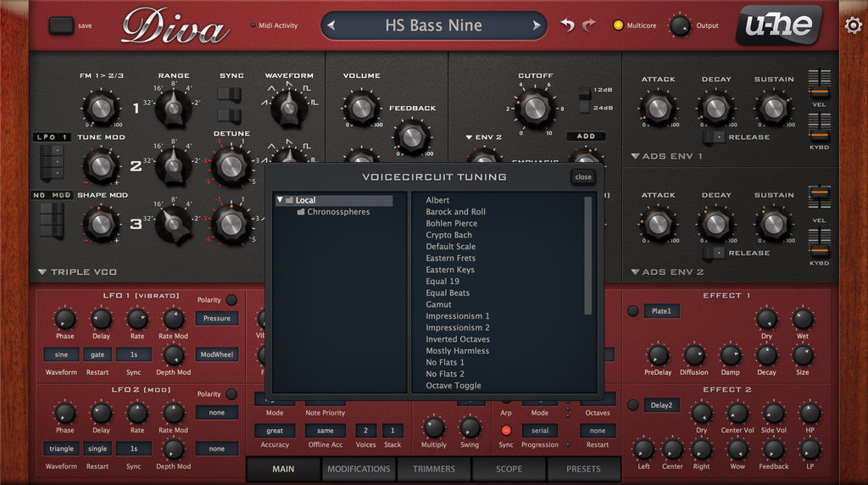Adjust the Output knob
Image resolution: width=868 pixels, height=485 pixels.
pos(680,25)
